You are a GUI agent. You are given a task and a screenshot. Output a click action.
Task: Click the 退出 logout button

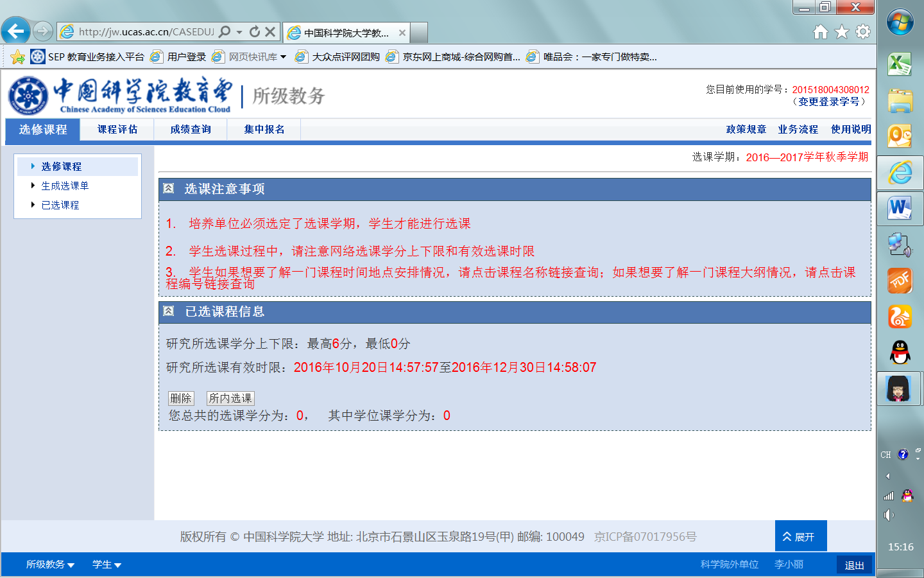[x=854, y=565]
